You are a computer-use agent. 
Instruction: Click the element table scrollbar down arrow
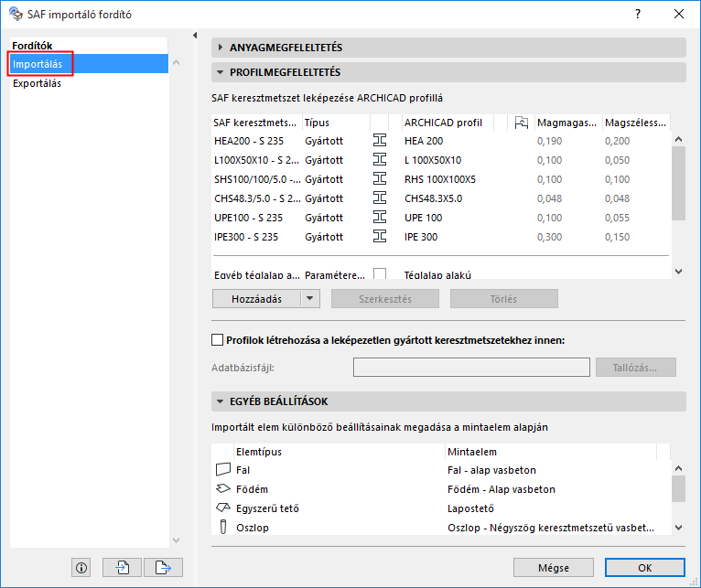coord(678,528)
